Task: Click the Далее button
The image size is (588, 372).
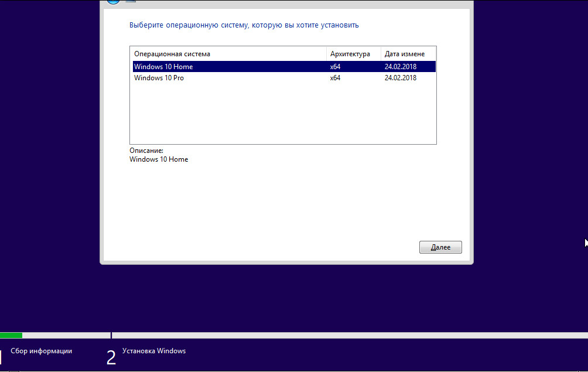Action: [x=440, y=247]
